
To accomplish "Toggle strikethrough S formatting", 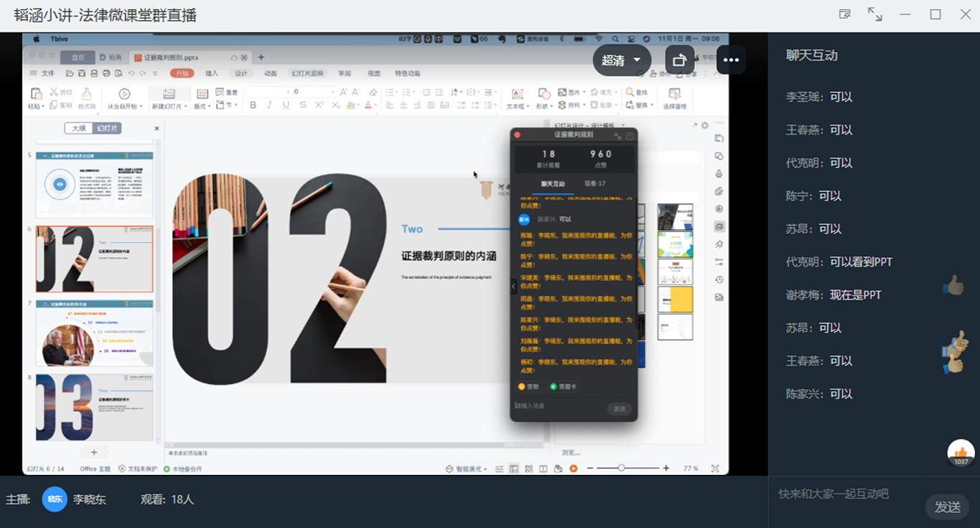I will [303, 105].
